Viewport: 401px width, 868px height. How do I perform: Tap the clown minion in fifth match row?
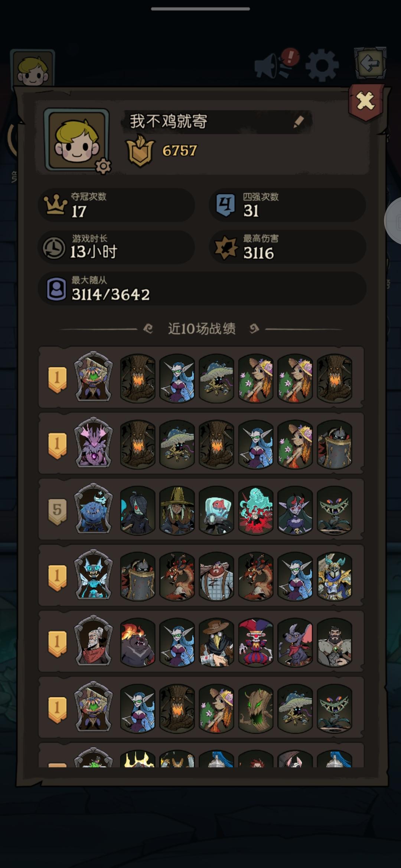pyautogui.click(x=256, y=642)
